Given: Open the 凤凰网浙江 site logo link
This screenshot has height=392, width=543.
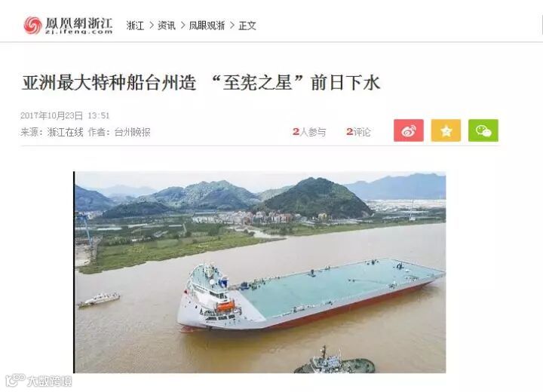Looking at the screenshot, I should (x=68, y=26).
